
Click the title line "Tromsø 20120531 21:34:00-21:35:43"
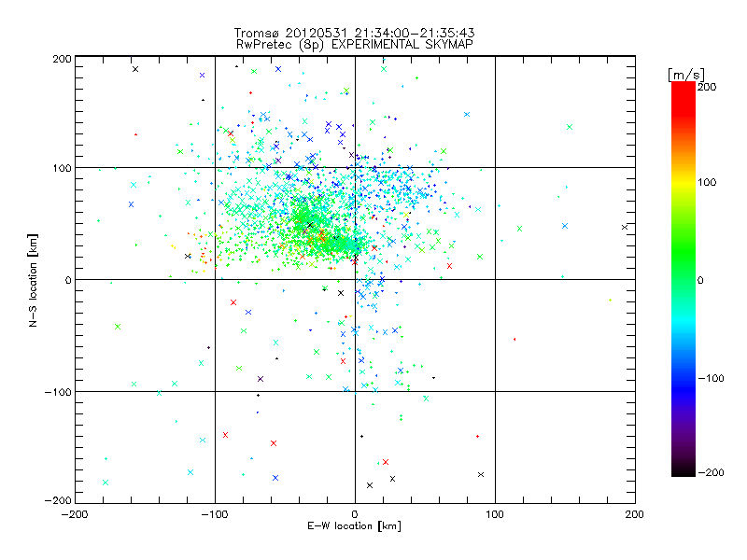click(354, 33)
